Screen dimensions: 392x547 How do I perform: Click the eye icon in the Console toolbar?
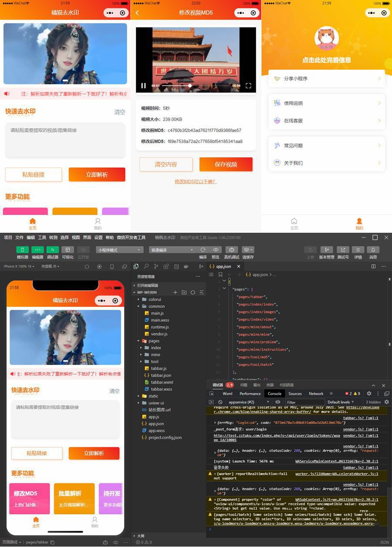[x=278, y=402]
